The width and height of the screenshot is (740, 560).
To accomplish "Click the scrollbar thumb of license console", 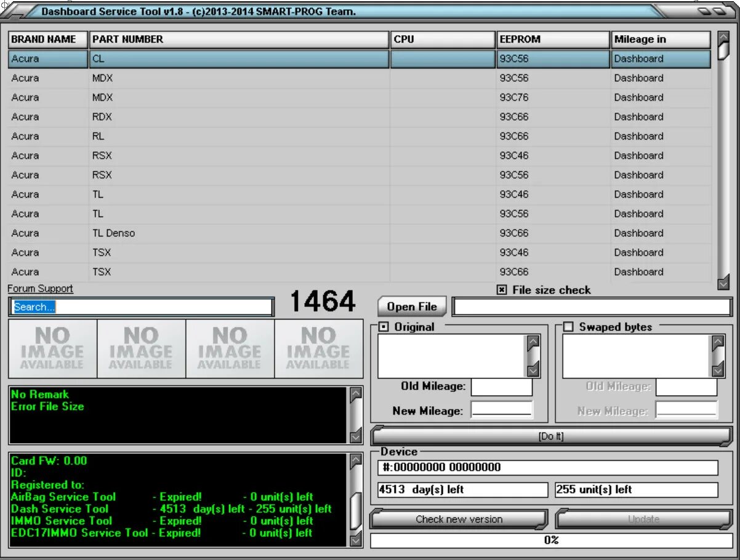I will [x=356, y=511].
